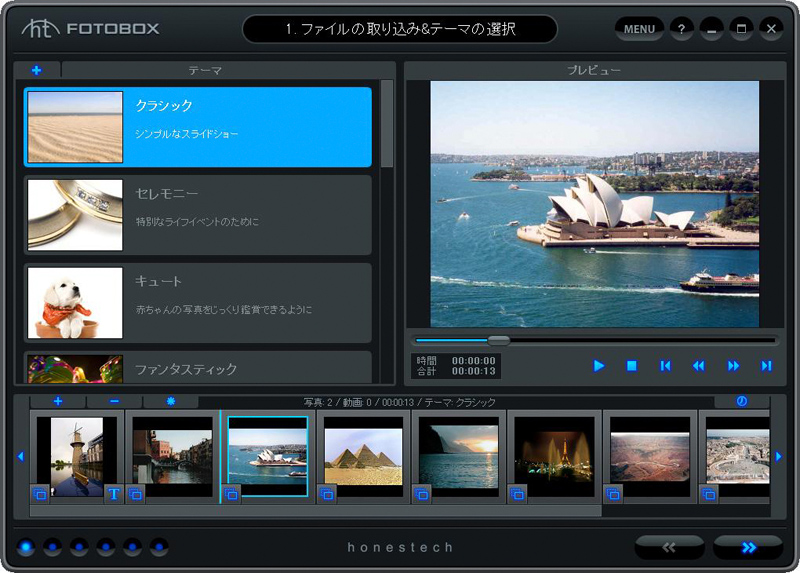800x573 pixels.
Task: Play the preview
Action: (599, 366)
